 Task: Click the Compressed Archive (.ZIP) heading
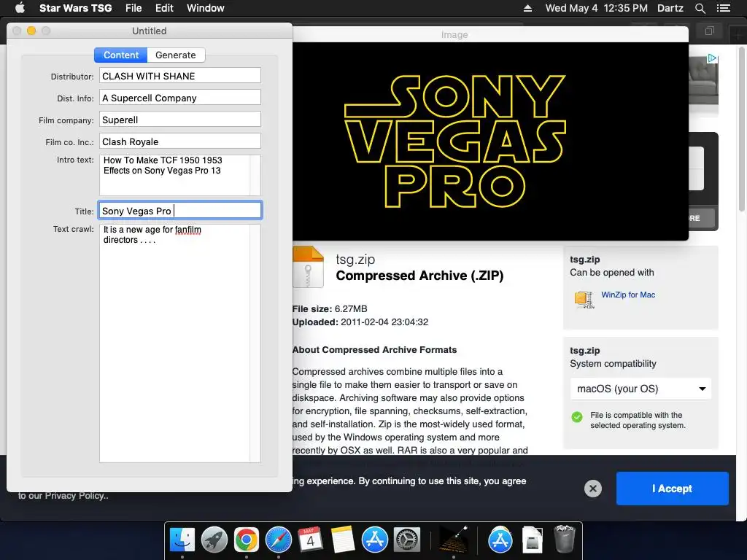click(419, 276)
